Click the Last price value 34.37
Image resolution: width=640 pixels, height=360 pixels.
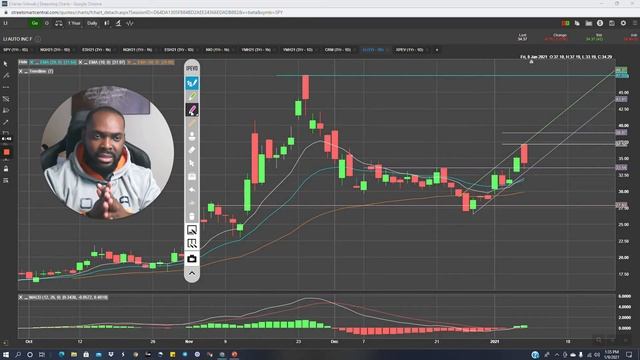tap(522, 39)
